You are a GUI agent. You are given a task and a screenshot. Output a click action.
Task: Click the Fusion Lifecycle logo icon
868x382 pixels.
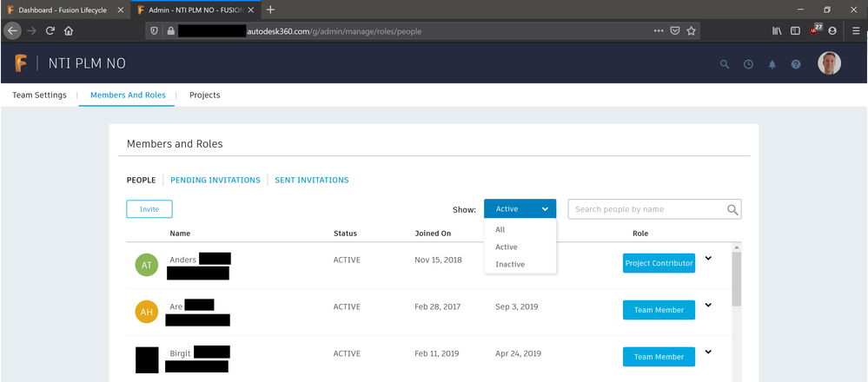click(x=21, y=63)
